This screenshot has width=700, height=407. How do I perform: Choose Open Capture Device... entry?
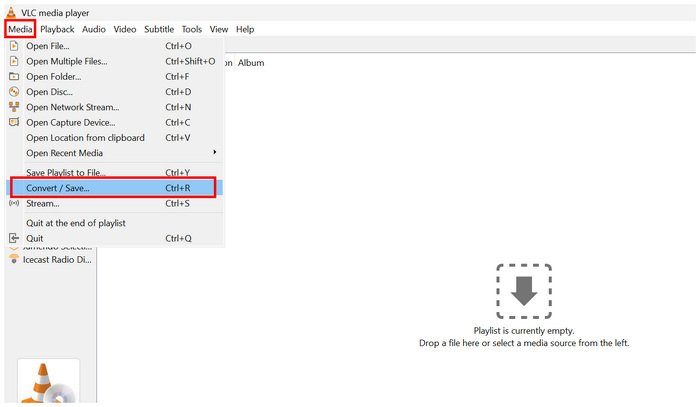(114, 122)
